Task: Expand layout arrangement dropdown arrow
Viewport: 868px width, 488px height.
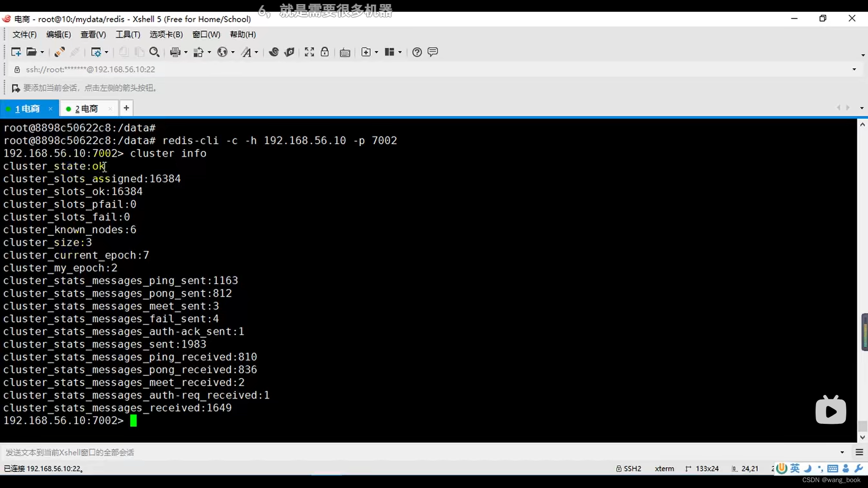Action: [x=400, y=52]
